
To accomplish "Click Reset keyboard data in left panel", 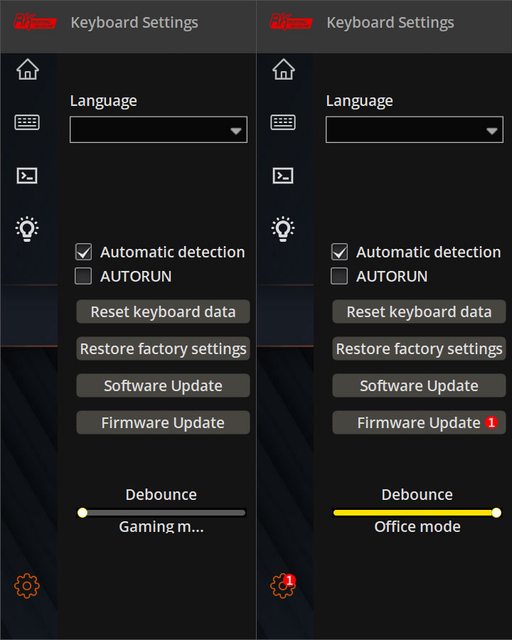I will [x=163, y=311].
